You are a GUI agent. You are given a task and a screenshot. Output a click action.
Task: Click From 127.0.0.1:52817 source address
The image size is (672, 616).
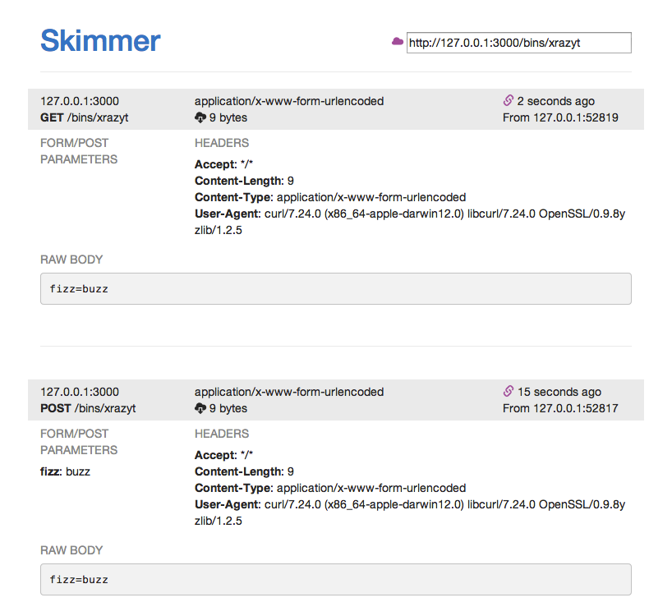coord(560,408)
